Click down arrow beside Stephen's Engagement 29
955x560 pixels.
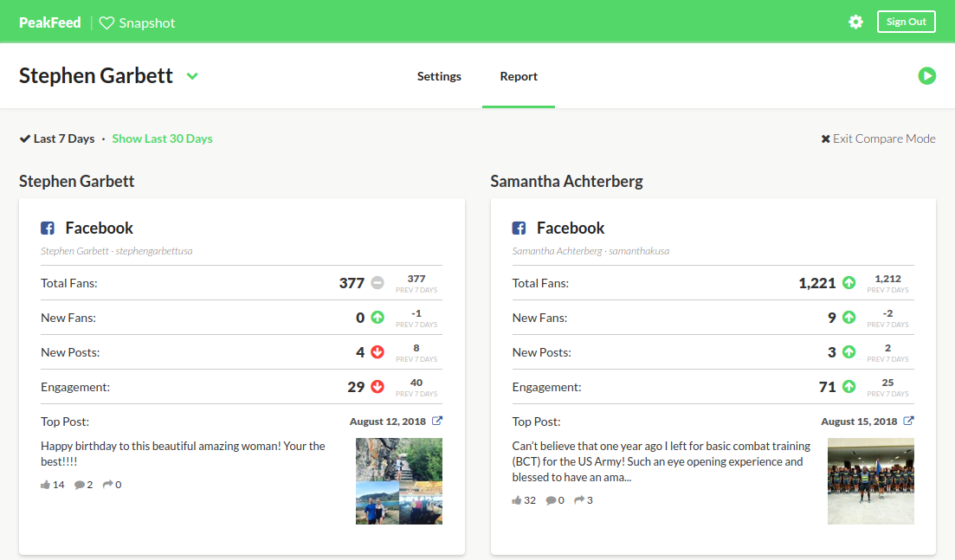pos(377,387)
